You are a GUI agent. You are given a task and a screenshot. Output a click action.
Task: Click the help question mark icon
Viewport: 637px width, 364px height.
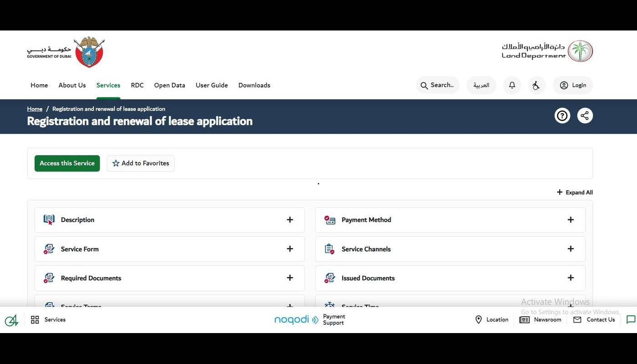click(562, 116)
